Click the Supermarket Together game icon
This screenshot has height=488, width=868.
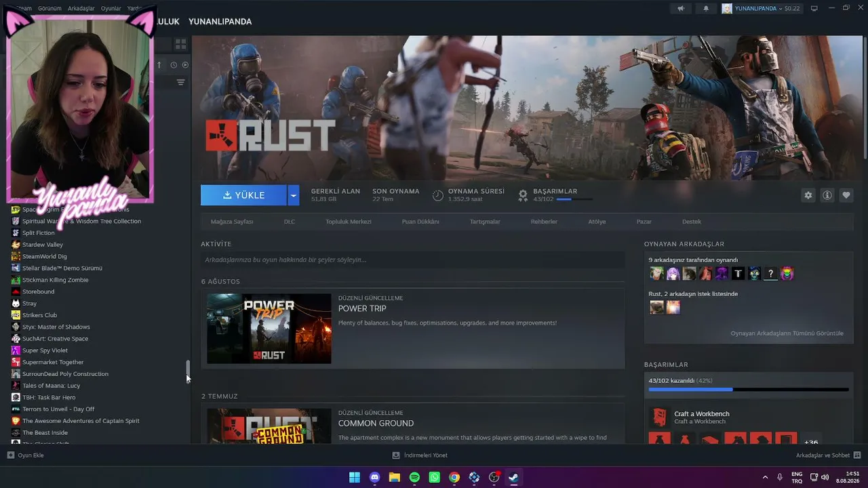point(16,362)
